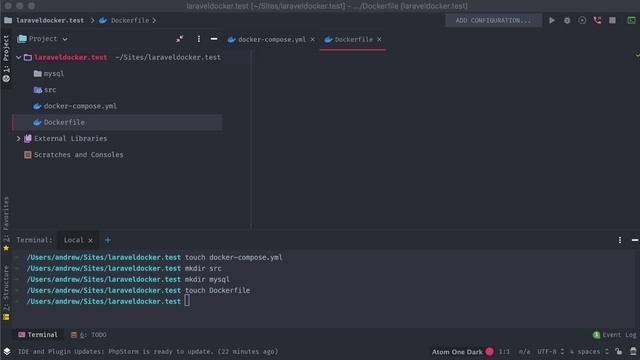The height and width of the screenshot is (360, 640).
Task: Open docker-compose.yml from the project tree
Action: (76, 106)
